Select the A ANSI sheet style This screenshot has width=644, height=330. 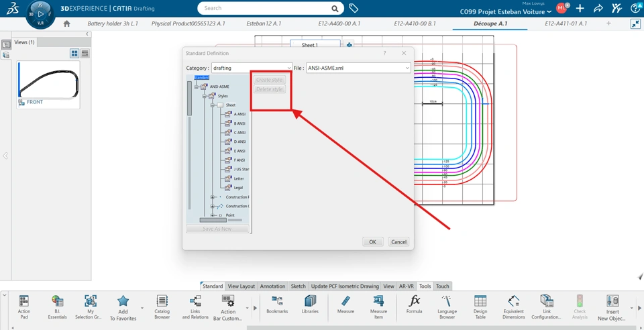click(x=239, y=114)
